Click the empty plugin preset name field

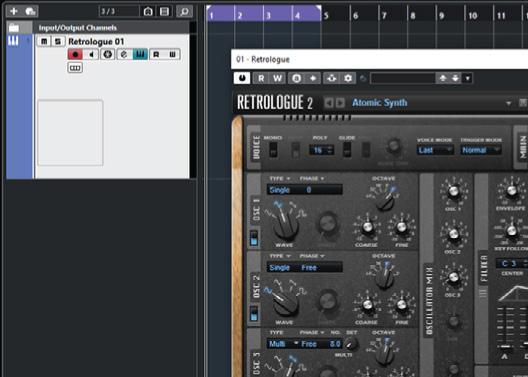pos(403,78)
